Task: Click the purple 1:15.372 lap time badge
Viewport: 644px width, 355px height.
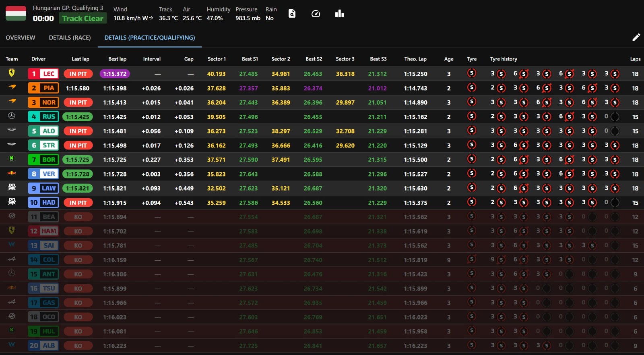Action: click(x=115, y=74)
